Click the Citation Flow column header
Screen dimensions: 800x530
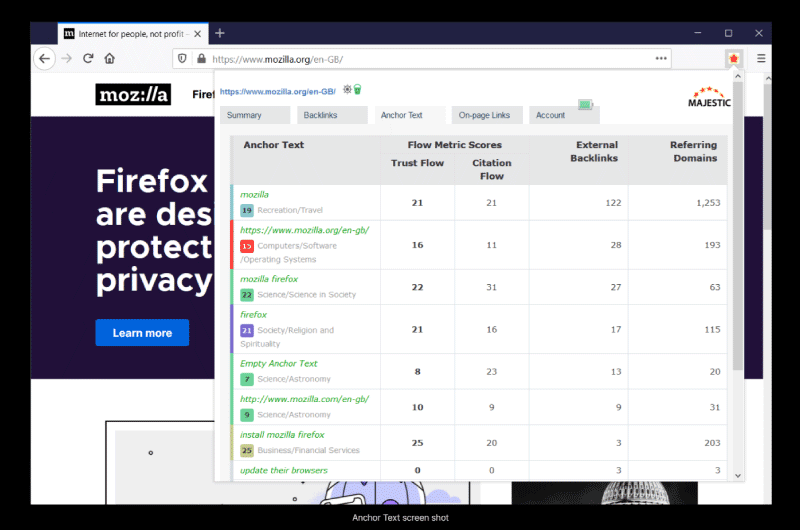(x=492, y=169)
